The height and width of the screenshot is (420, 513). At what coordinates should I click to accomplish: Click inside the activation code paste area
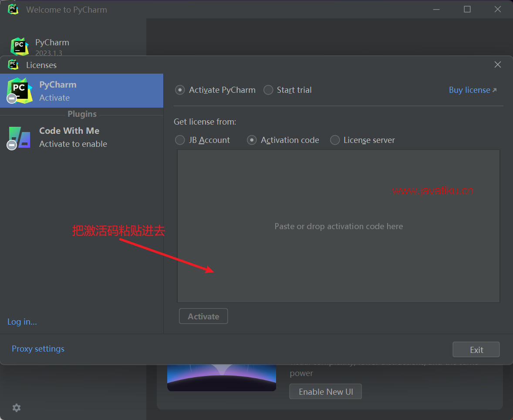pyautogui.click(x=339, y=226)
